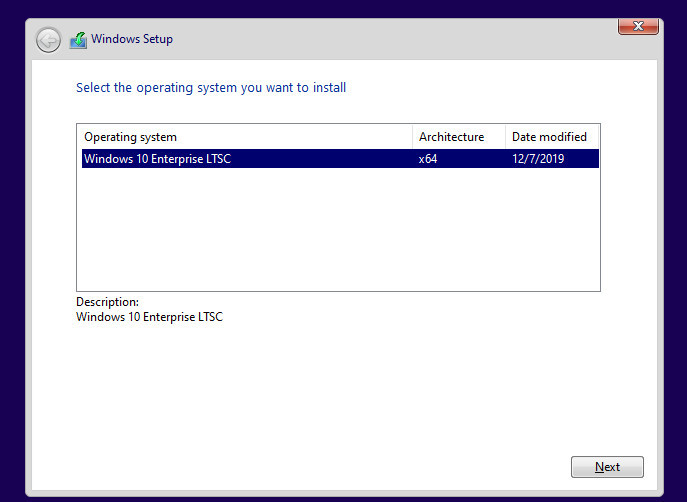Click the Windows Setup title text
This screenshot has width=687, height=502.
point(132,39)
